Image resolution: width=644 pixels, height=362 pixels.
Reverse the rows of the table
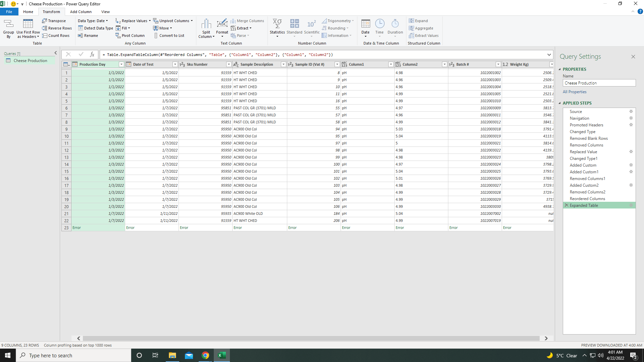[x=57, y=28]
